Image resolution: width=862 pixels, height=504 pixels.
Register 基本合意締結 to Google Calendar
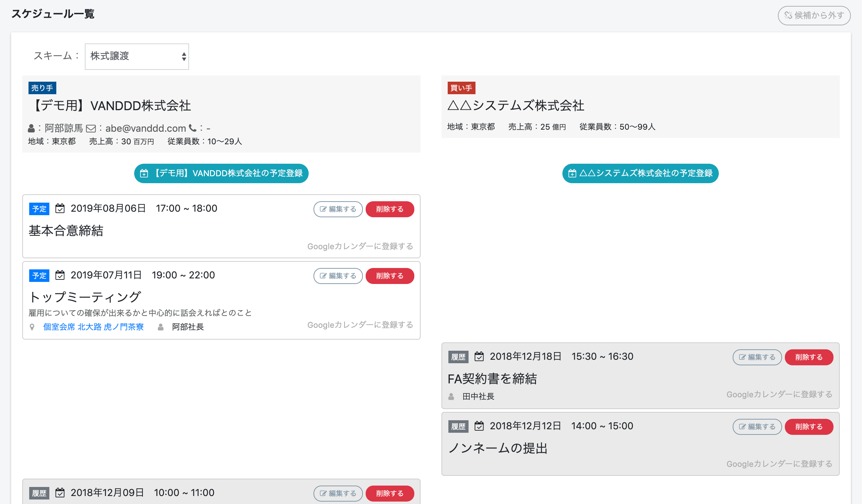point(360,246)
